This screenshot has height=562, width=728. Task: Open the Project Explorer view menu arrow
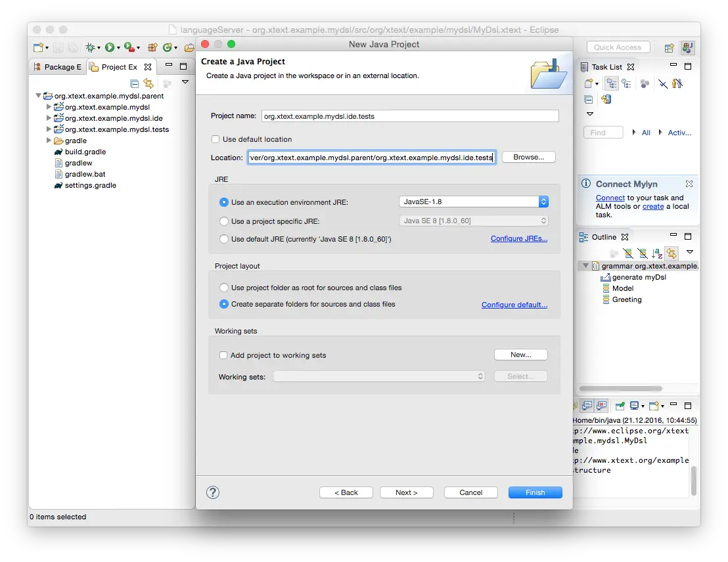185,81
